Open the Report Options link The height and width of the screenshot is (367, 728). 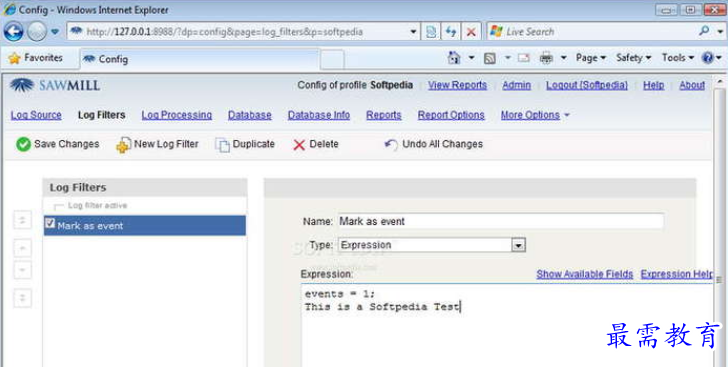[451, 115]
